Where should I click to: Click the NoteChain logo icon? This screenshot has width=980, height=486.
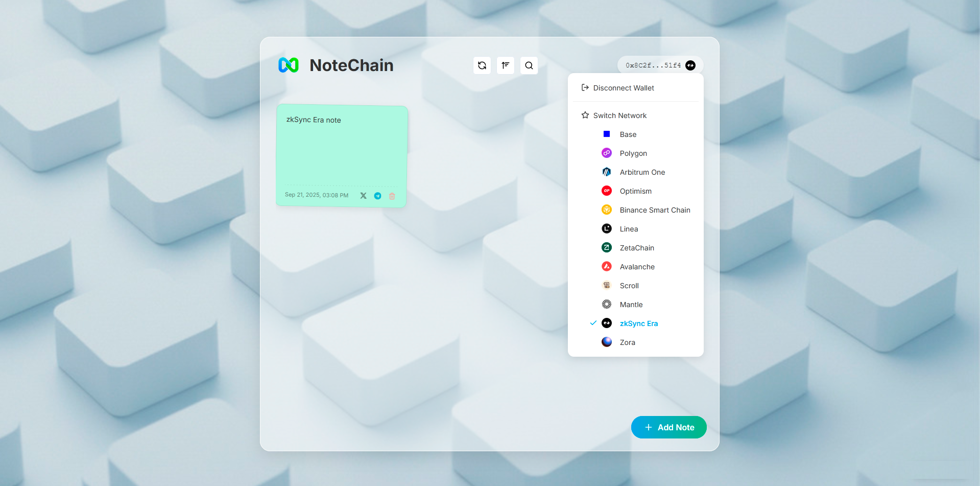coord(288,64)
